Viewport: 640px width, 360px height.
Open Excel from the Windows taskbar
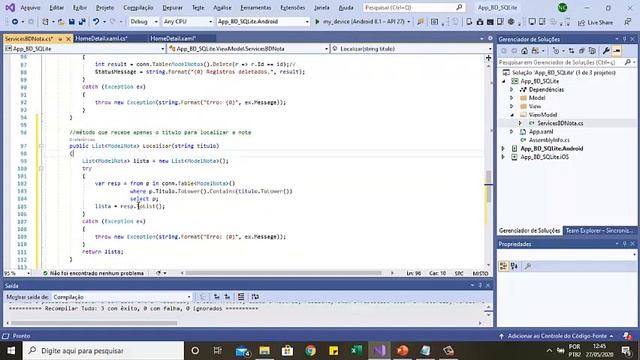(x=357, y=351)
